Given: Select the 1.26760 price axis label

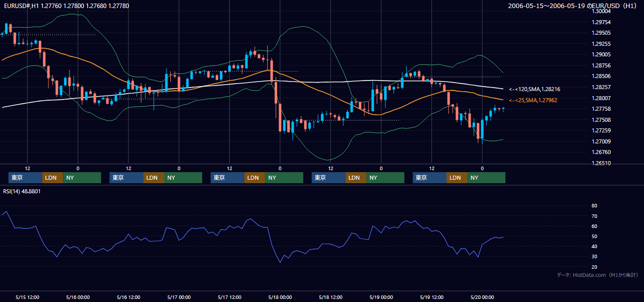Looking at the screenshot, I should [601, 152].
